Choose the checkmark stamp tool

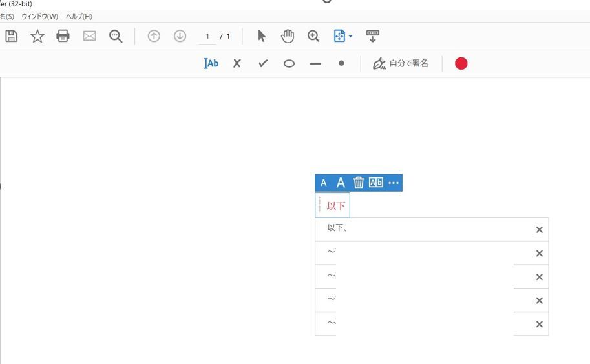pyautogui.click(x=263, y=63)
